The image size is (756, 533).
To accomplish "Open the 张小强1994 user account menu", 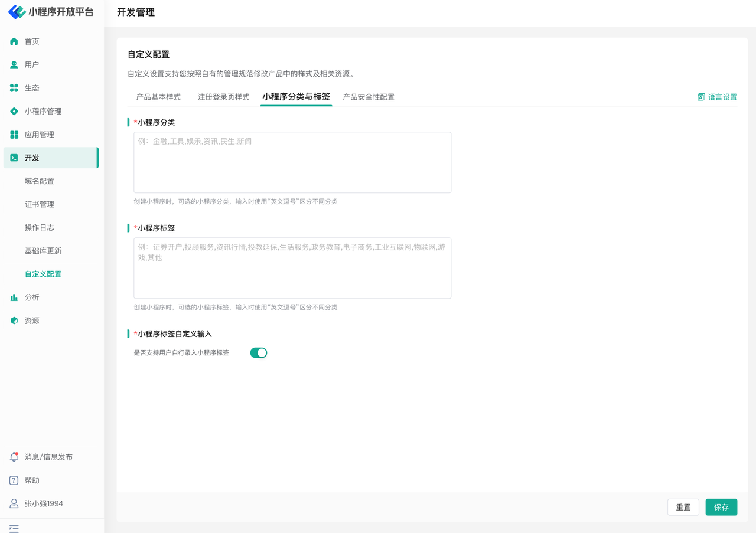I will pos(43,503).
